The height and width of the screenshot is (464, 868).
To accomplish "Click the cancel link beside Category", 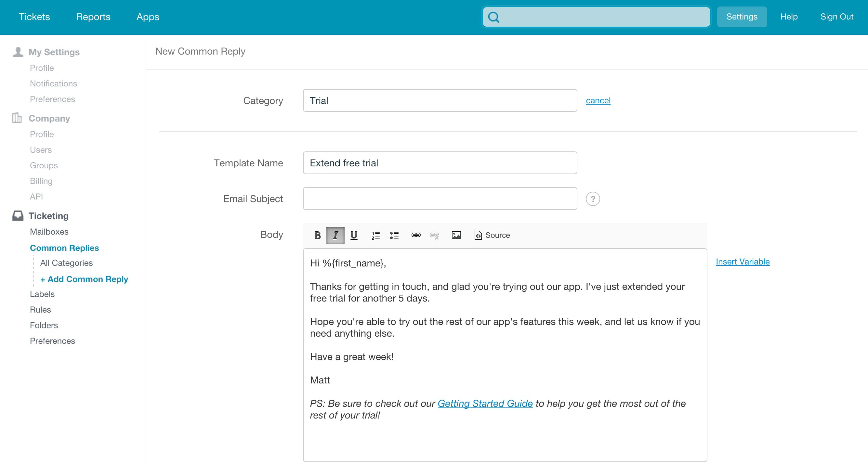I will pyautogui.click(x=598, y=100).
